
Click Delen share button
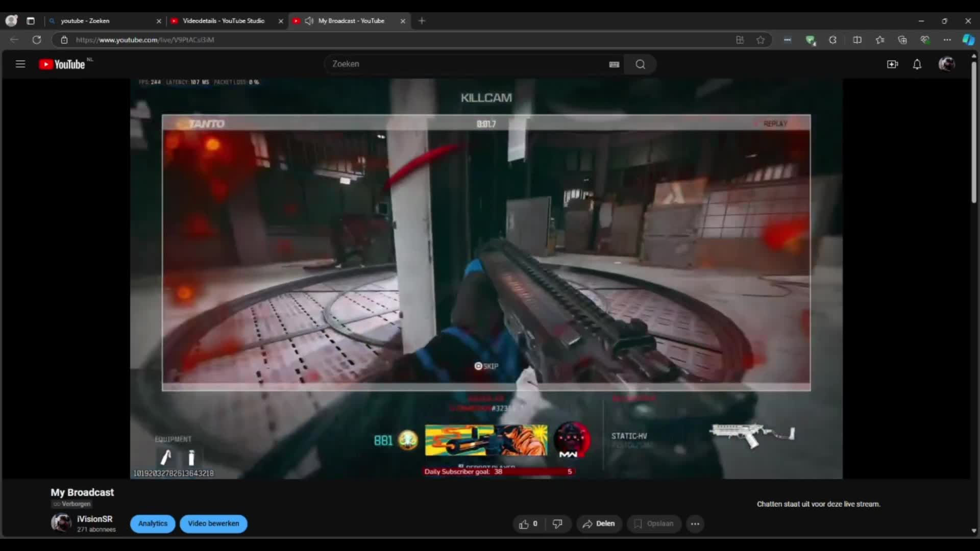tap(599, 523)
